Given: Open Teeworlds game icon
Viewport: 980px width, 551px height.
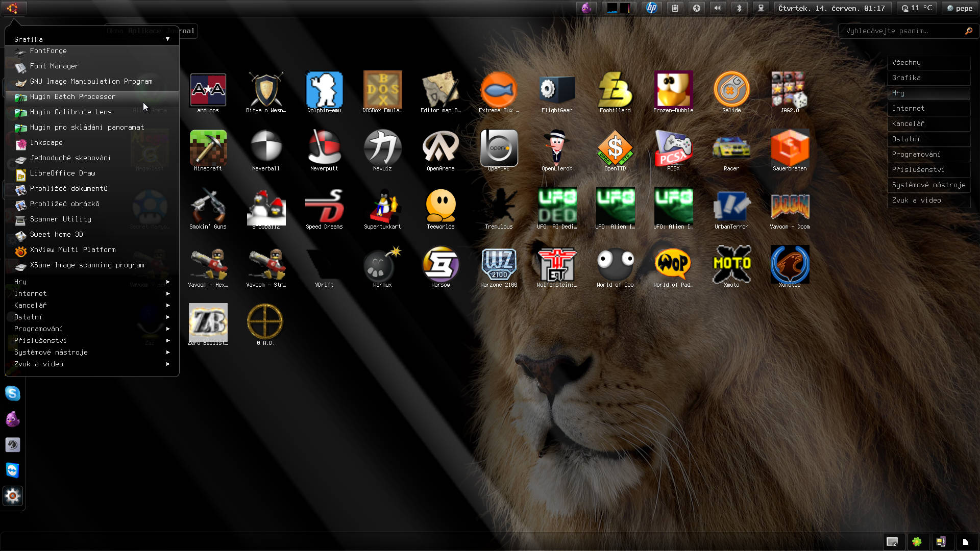Looking at the screenshot, I should point(440,206).
